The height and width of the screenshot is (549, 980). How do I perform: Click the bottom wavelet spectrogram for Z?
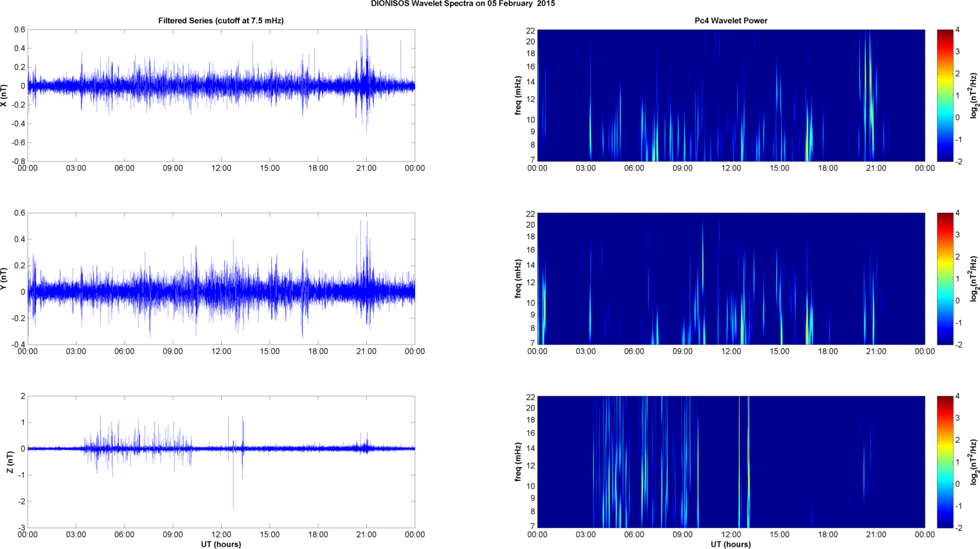point(731,462)
